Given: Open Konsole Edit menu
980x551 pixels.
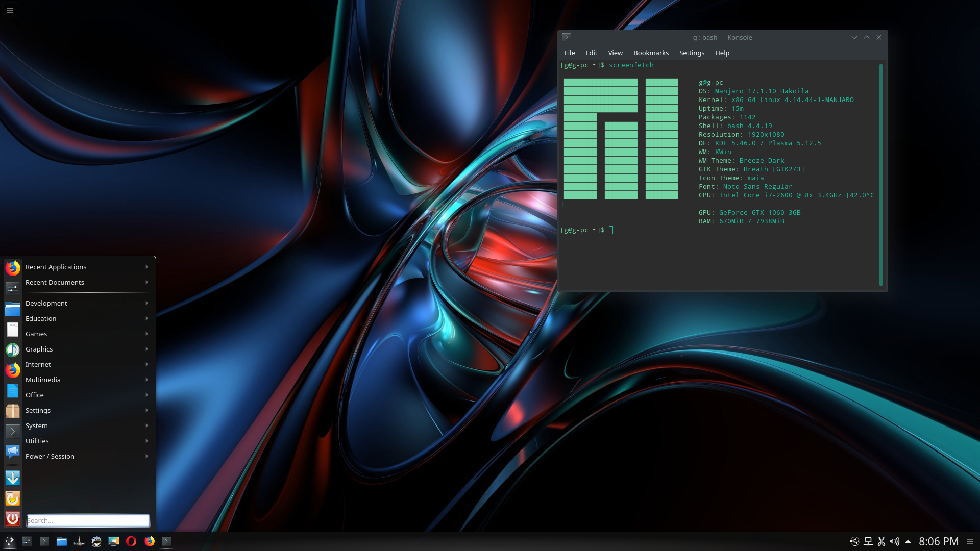Looking at the screenshot, I should (x=591, y=53).
